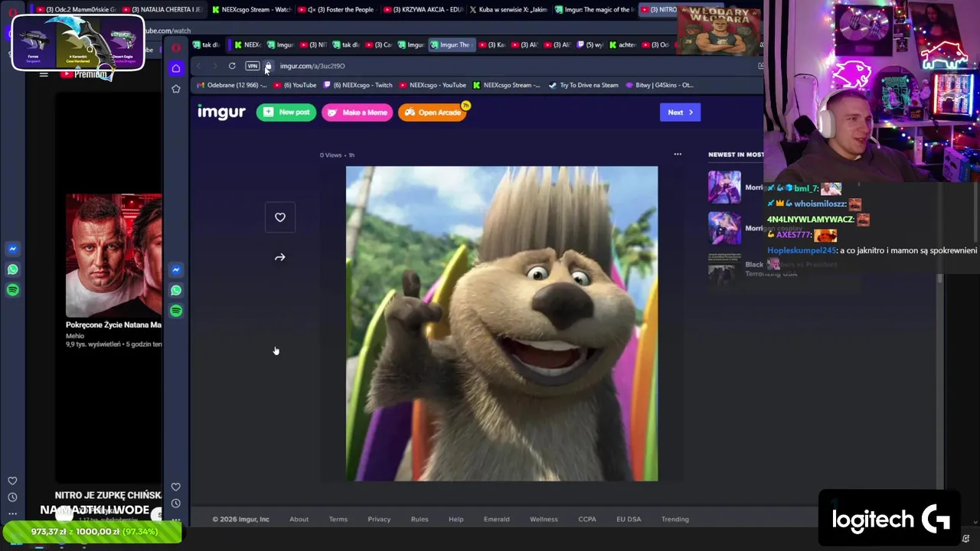Open the NEEXcsgo - YouTube bookmark
The width and height of the screenshot is (980, 551).
(x=432, y=85)
